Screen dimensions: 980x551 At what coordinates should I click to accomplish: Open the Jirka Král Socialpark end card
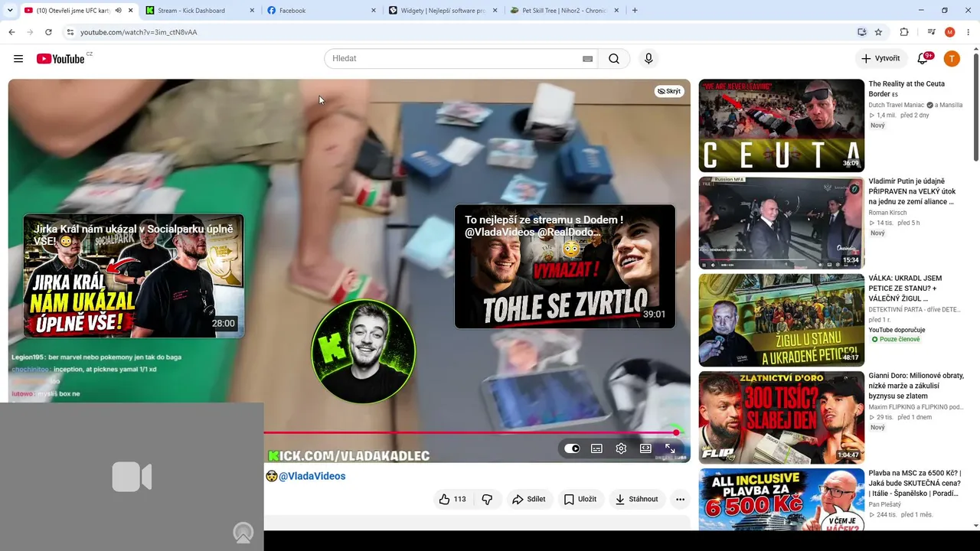[134, 275]
